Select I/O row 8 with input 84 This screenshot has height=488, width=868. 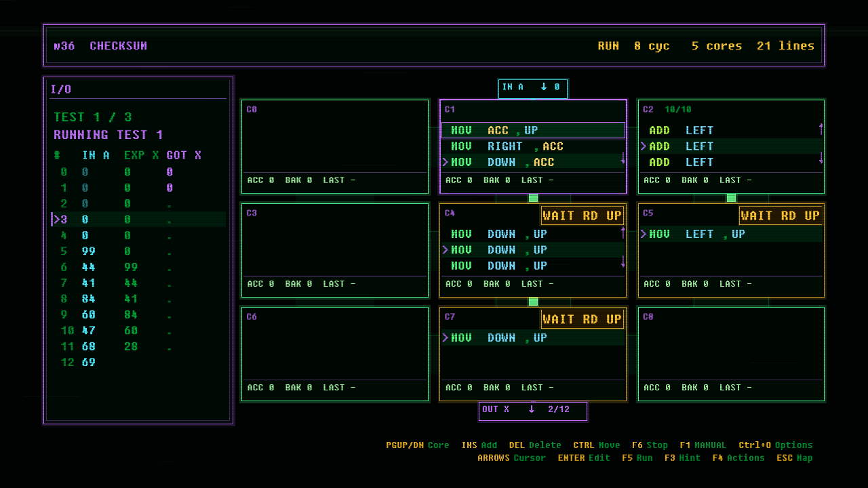pos(138,299)
